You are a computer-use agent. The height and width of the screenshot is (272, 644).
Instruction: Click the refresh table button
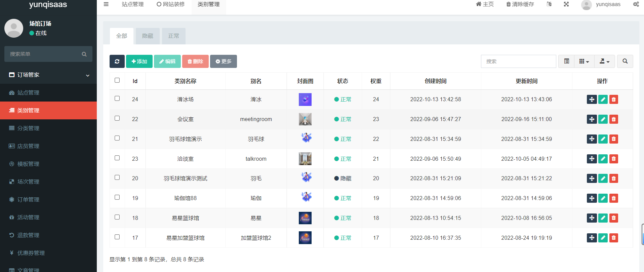[x=117, y=61]
